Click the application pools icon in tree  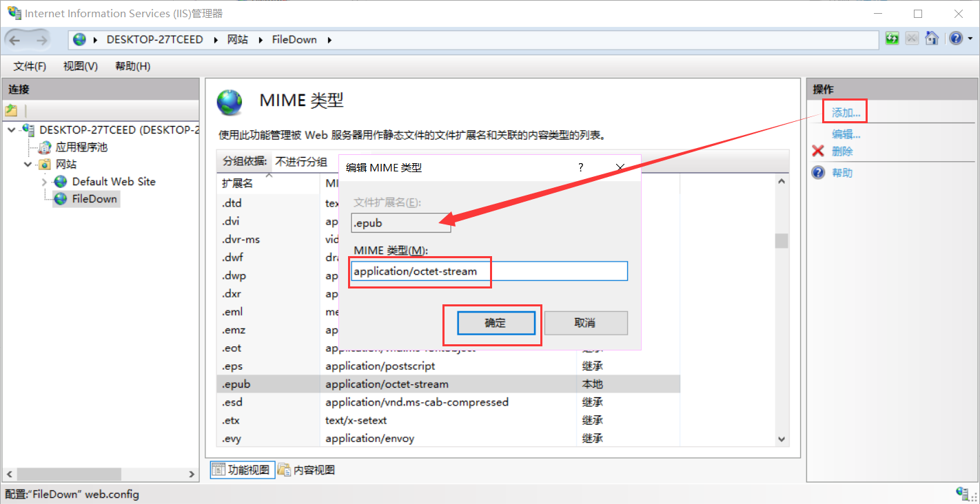click(44, 147)
